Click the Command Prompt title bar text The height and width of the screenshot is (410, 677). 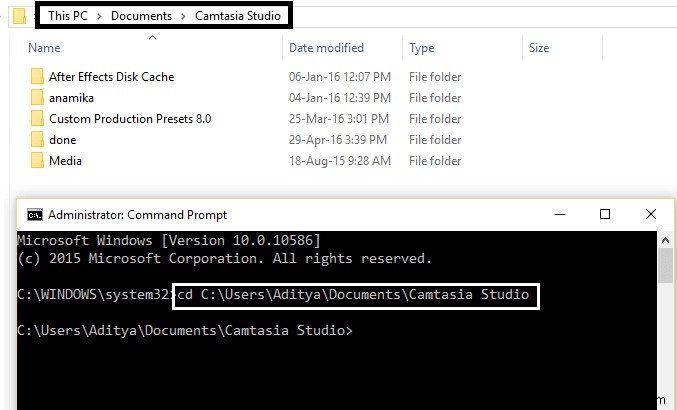[x=137, y=214]
